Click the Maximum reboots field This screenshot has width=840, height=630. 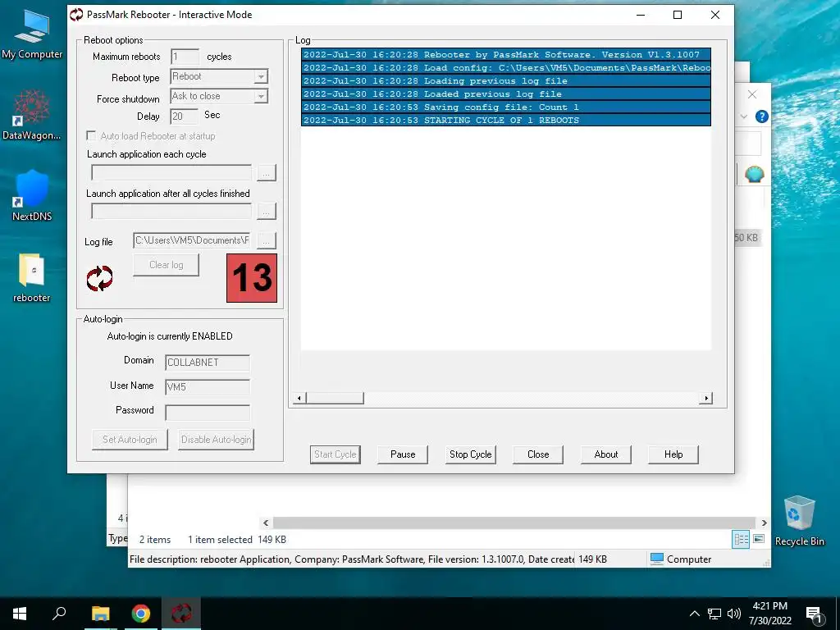pos(185,57)
